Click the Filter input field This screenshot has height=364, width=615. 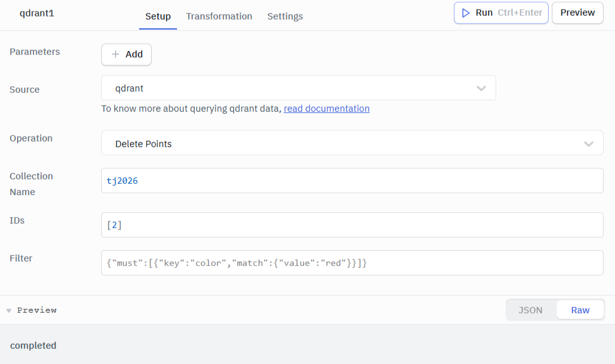(x=352, y=263)
